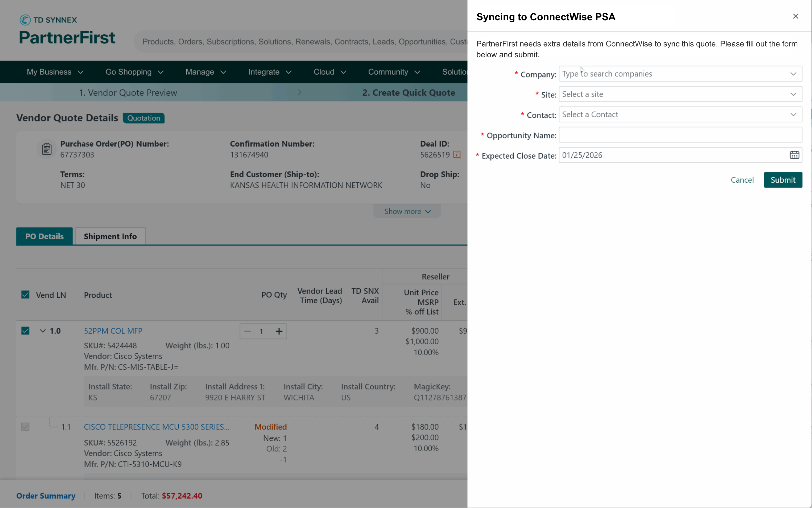Click the KANSAS HEALTH INFORMATION NETWORK text
Viewport: 812px width, 508px height.
tap(306, 185)
